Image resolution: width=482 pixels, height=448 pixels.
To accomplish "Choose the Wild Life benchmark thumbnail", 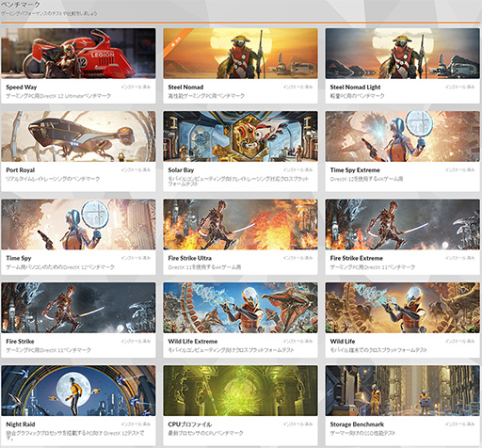I will [x=402, y=308].
